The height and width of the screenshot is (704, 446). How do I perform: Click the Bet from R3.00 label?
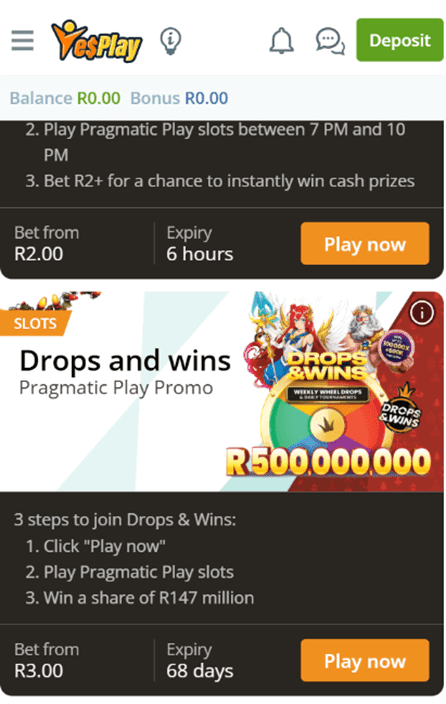pyautogui.click(x=47, y=660)
